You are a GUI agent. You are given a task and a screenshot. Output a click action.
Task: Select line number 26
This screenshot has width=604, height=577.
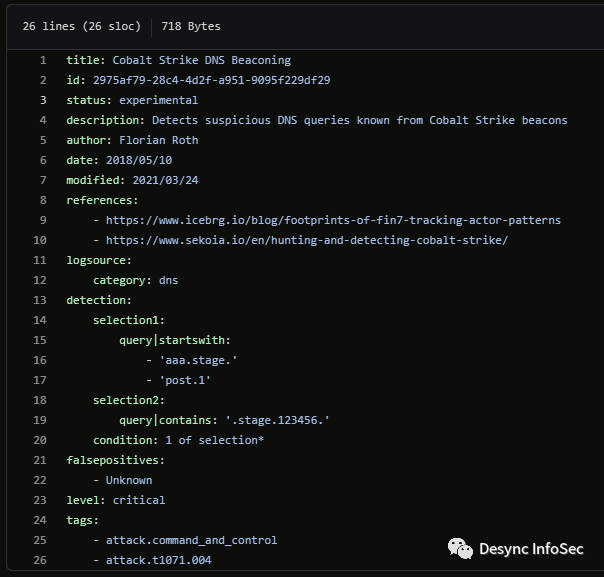[40, 560]
